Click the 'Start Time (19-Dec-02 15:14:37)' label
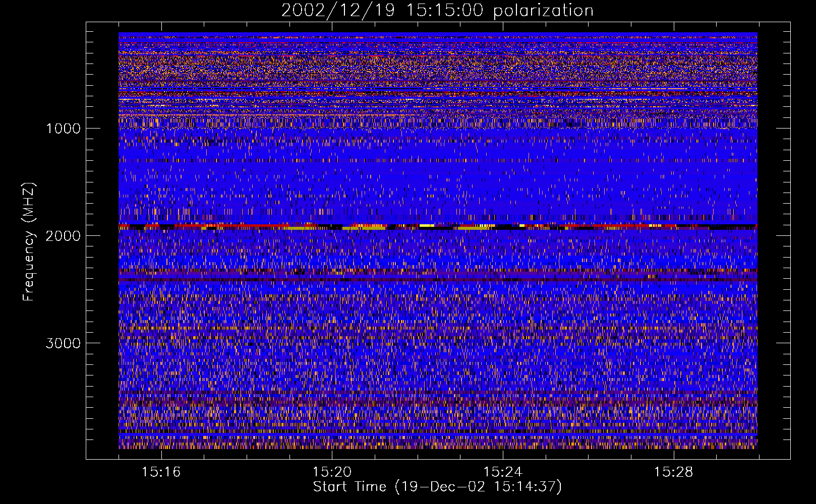The image size is (816, 504). click(x=437, y=487)
